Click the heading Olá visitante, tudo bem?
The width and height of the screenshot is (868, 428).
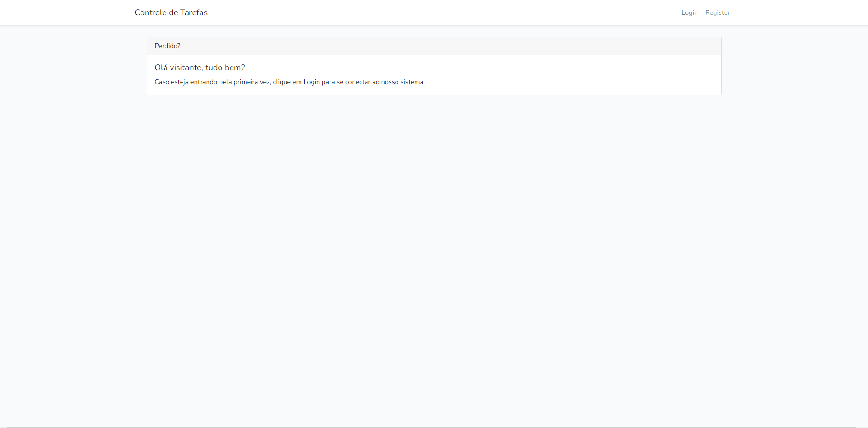pos(200,67)
